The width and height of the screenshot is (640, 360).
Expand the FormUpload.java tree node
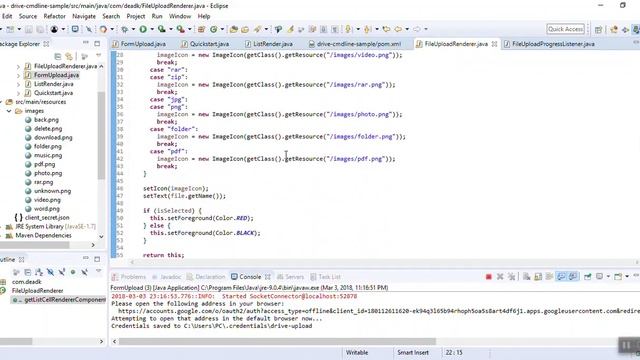[18, 75]
